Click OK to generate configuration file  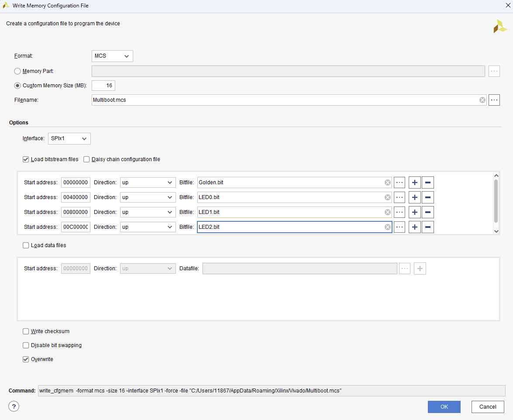click(x=444, y=407)
